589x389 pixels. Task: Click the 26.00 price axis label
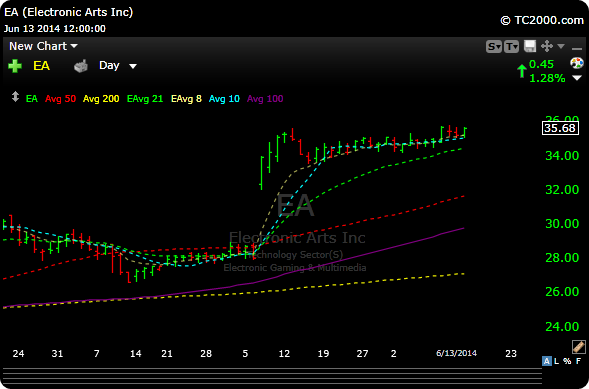click(x=562, y=292)
